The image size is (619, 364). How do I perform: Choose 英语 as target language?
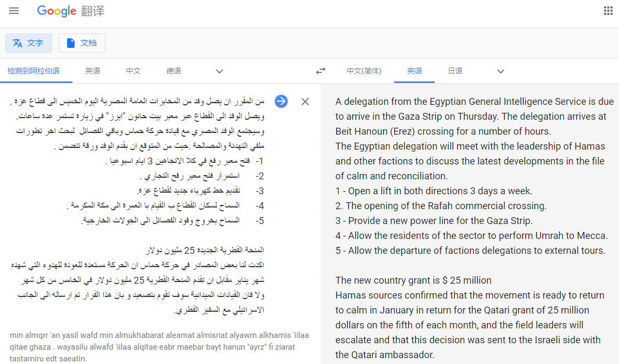pos(414,71)
